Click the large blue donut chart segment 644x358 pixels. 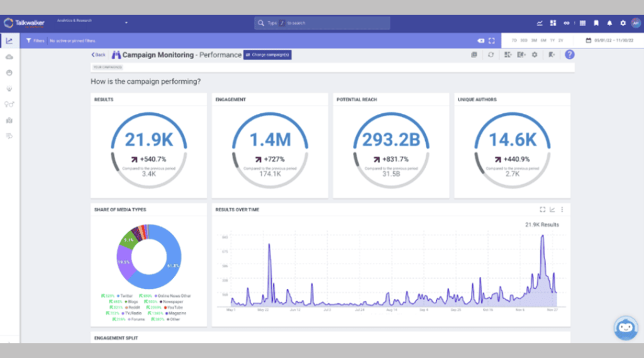click(x=172, y=264)
